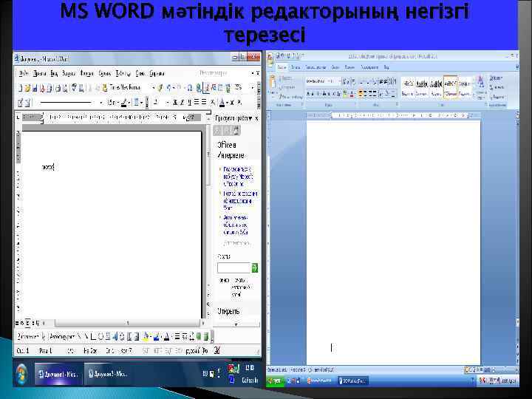Toggle ИСПР track changes indicator in status bar
The height and width of the screenshot is (399, 532).
[157, 351]
